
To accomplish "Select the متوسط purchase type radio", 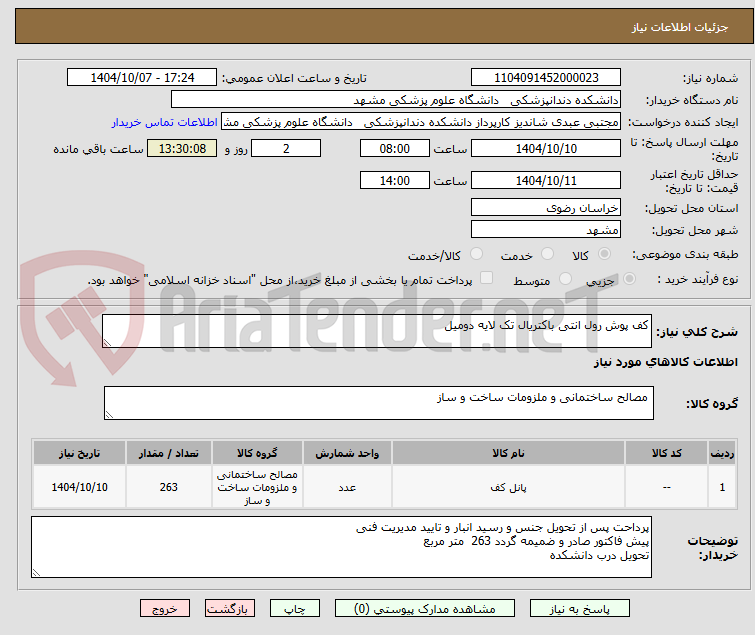I will [565, 279].
